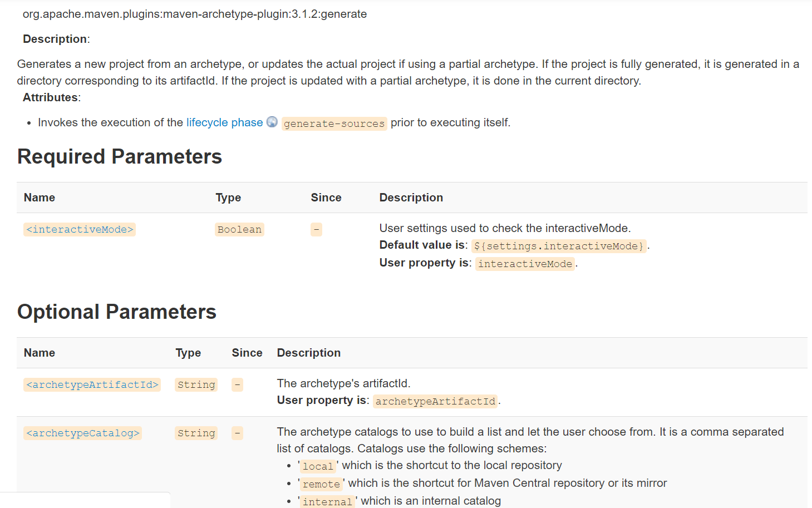Click the 'local' catalog scheme code
The image size is (812, 508).
318,466
